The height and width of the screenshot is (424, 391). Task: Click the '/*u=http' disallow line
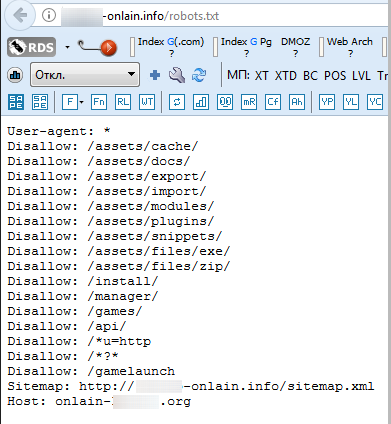(79, 341)
